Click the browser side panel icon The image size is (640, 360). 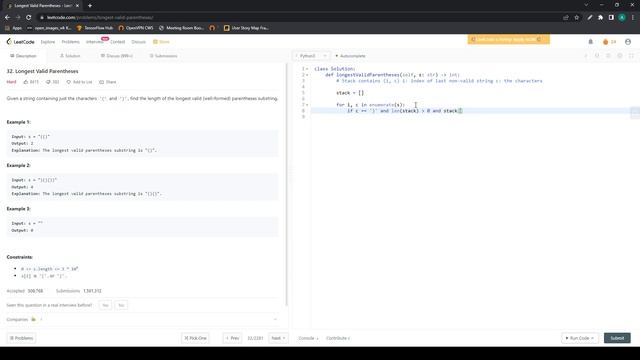pos(611,18)
